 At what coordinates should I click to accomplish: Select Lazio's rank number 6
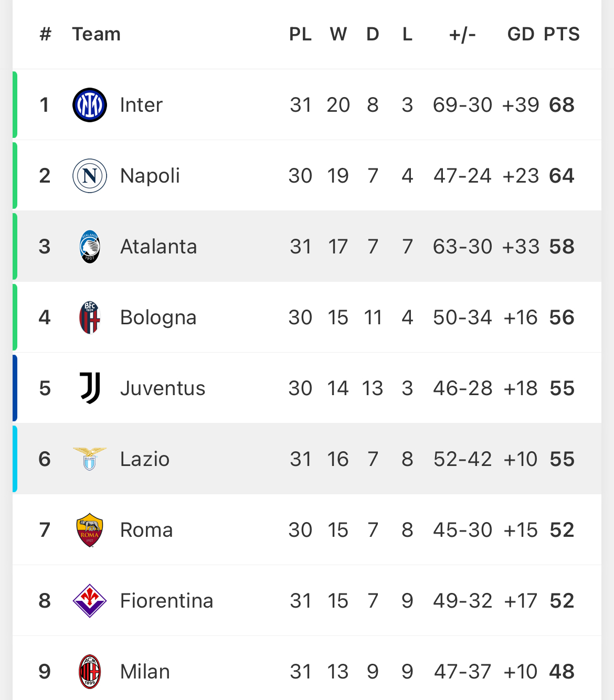pyautogui.click(x=45, y=459)
